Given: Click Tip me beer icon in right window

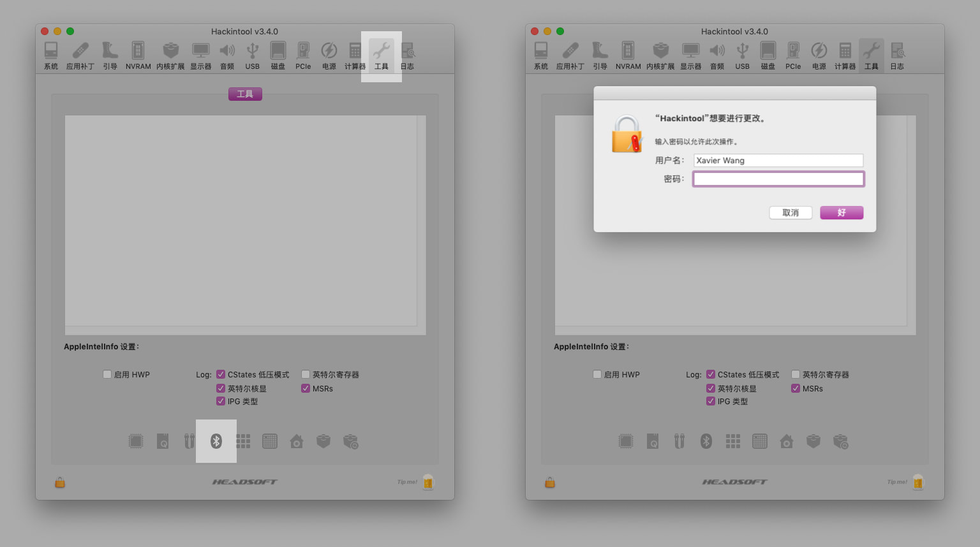Looking at the screenshot, I should tap(918, 482).
